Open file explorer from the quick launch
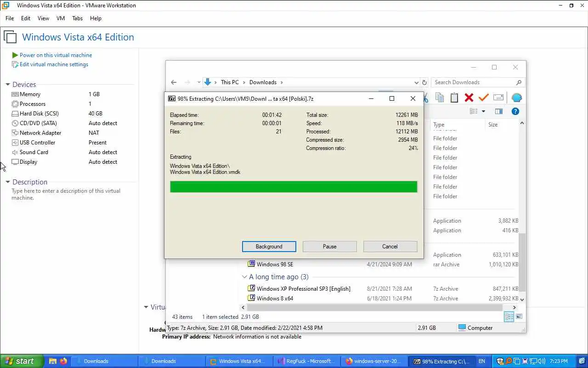 53,361
